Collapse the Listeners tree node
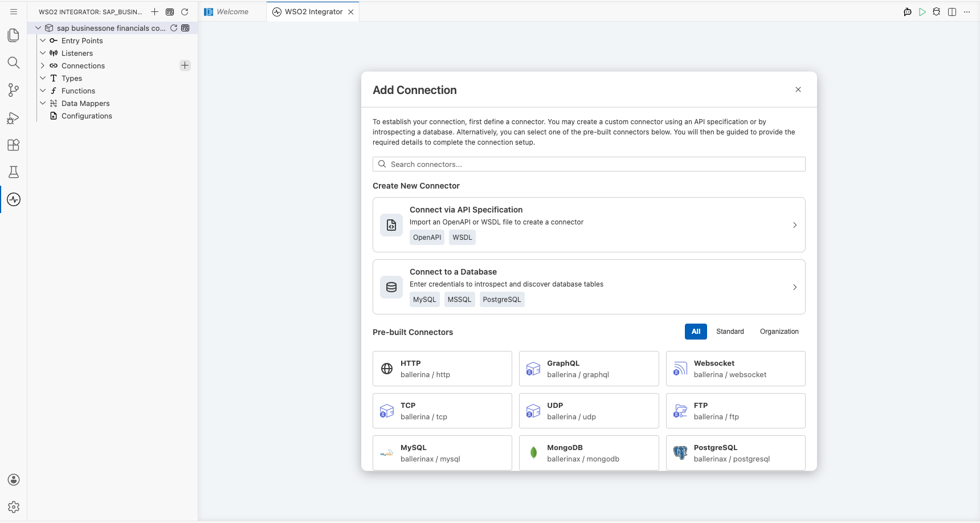The width and height of the screenshot is (980, 523). [43, 53]
